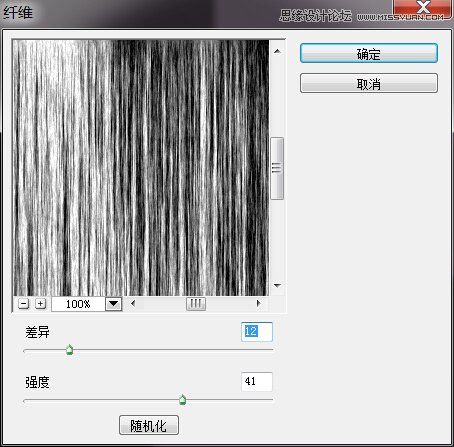Click the 差异 value input field
The image size is (454, 447).
pyautogui.click(x=257, y=332)
